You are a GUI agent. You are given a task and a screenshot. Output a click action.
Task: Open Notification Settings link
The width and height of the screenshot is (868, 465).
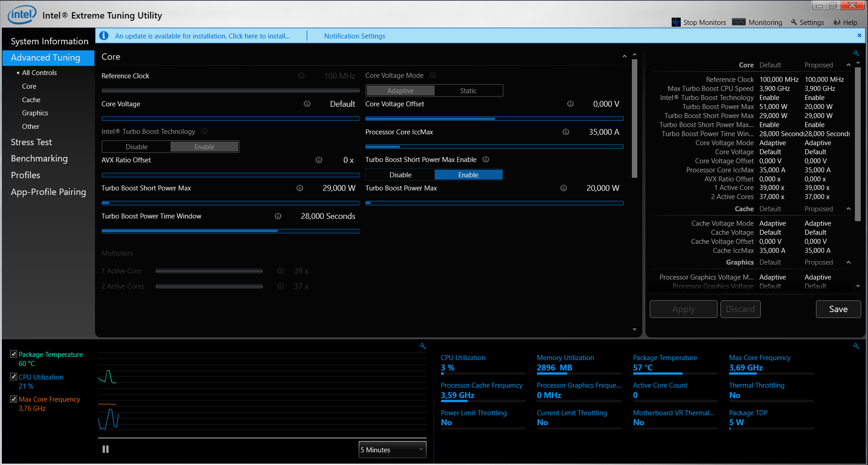tap(355, 36)
